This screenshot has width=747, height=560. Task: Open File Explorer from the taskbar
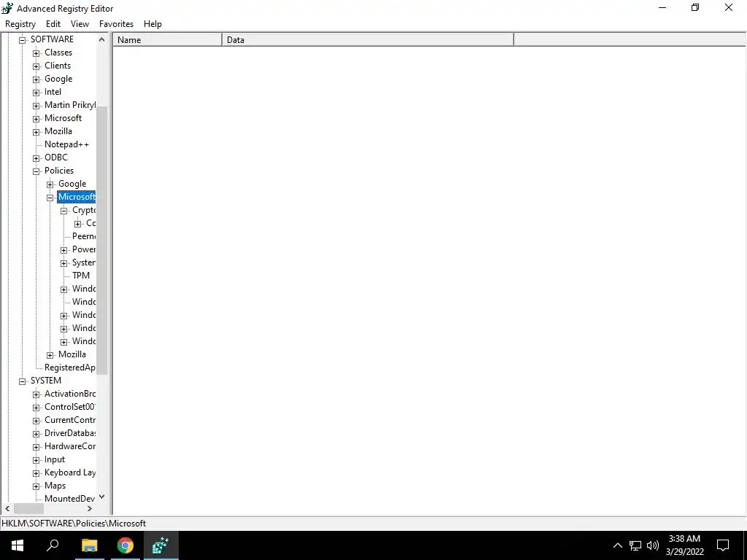point(90,545)
